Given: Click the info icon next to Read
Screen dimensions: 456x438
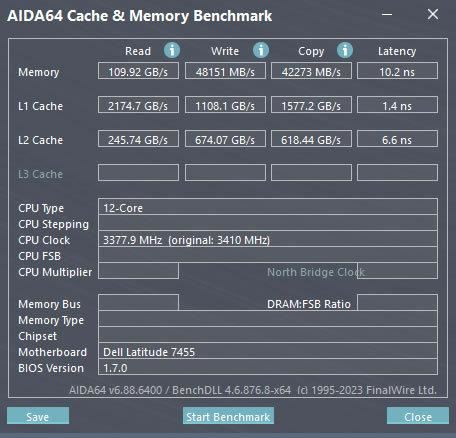Looking at the screenshot, I should (172, 50).
